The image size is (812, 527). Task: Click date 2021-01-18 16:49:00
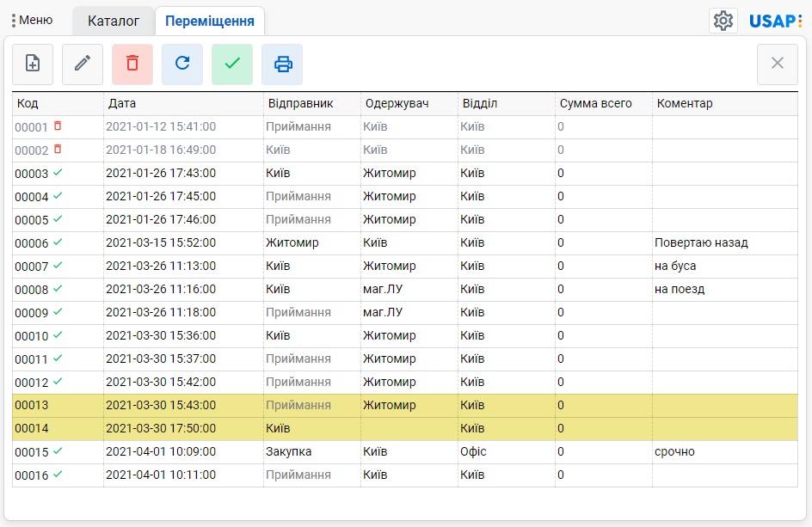pyautogui.click(x=161, y=150)
